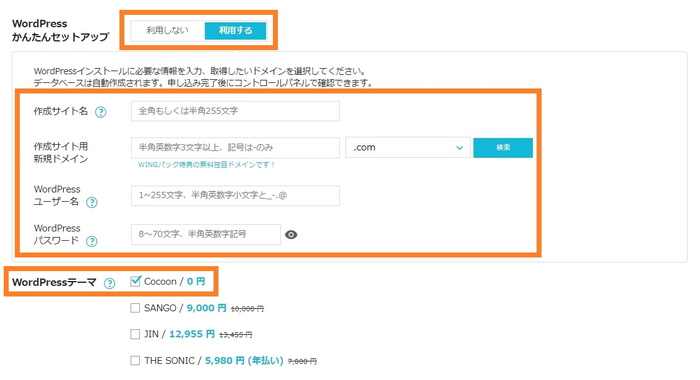700x380 pixels.
Task: Check the JIN theme checkbox
Action: pos(135,334)
